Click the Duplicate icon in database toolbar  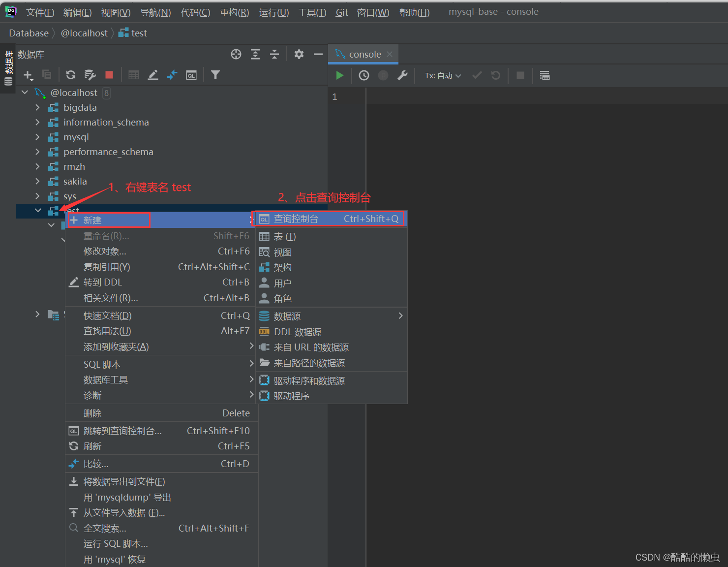(47, 75)
